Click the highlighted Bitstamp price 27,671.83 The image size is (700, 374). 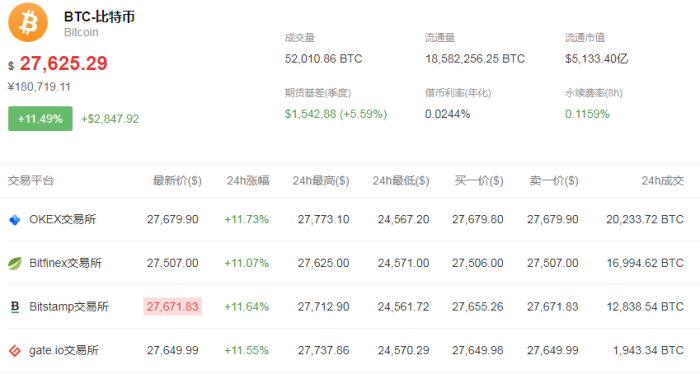coord(172,307)
